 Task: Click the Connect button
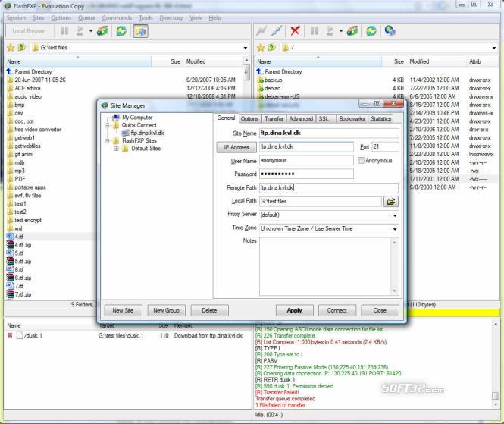(337, 310)
